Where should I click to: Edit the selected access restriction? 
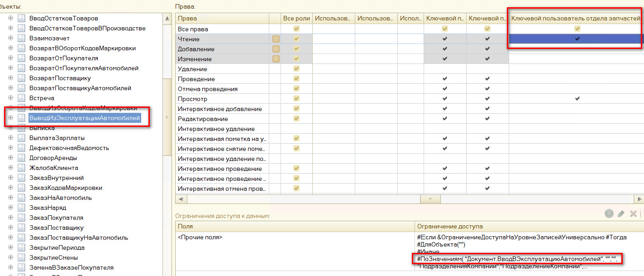[x=621, y=213]
